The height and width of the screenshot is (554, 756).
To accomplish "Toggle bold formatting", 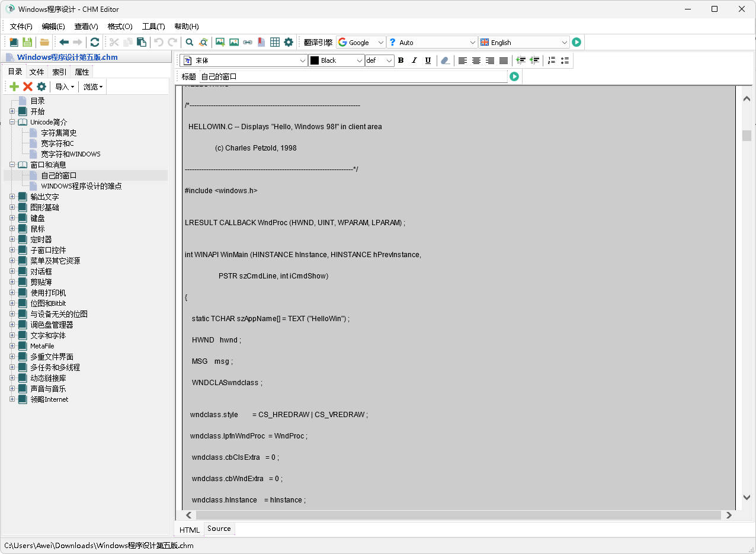I will (401, 60).
